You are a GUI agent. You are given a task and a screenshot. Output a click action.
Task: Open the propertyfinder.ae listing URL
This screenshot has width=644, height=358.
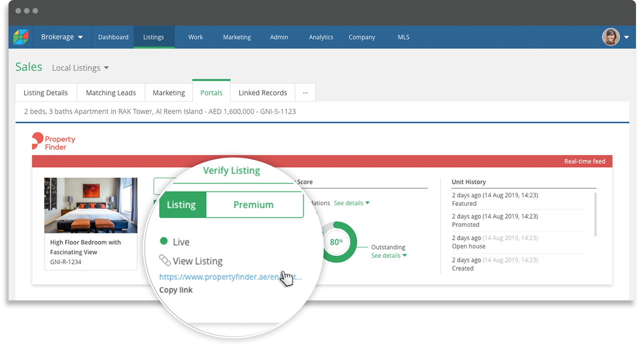click(231, 277)
